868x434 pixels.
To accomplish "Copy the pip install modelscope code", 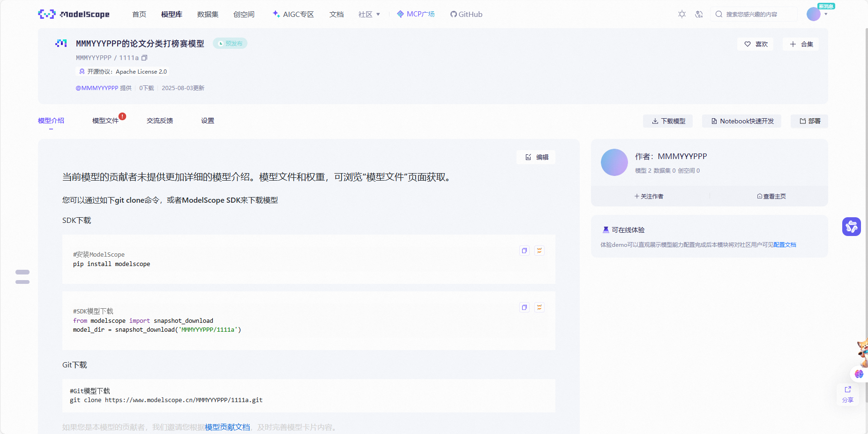I will 524,251.
